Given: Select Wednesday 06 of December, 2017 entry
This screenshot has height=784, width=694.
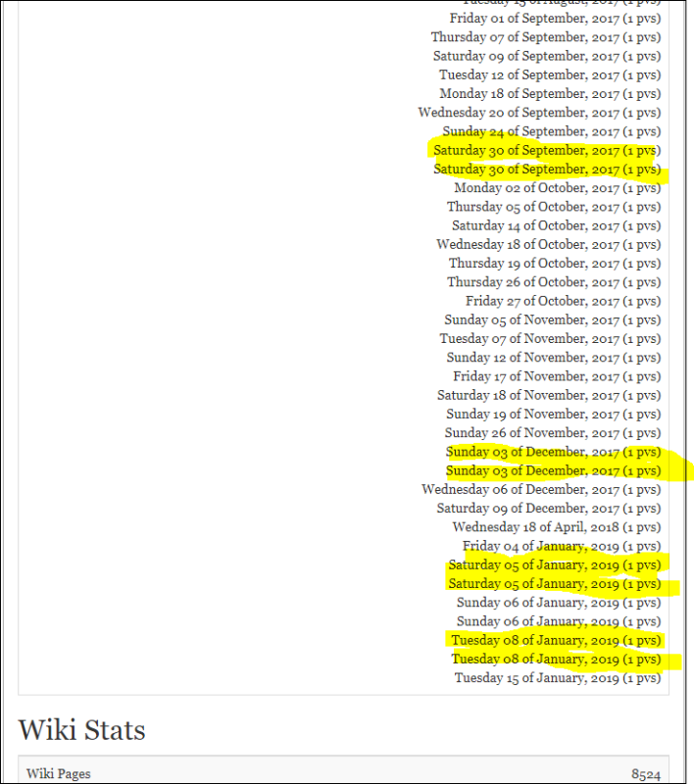Looking at the screenshot, I should click(541, 489).
